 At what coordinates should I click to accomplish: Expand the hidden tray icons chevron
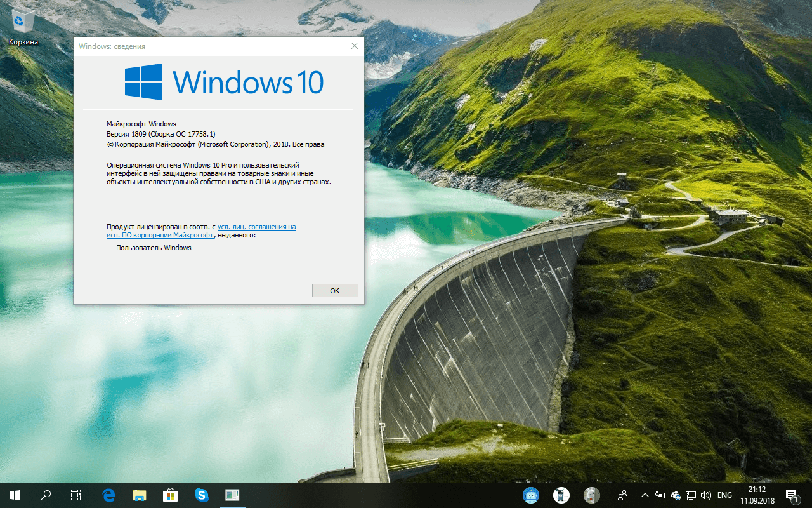(x=645, y=495)
